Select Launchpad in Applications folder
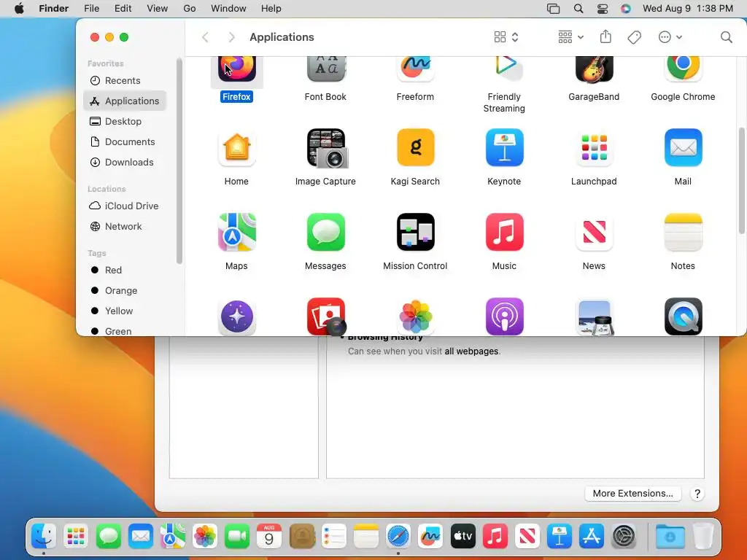The width and height of the screenshot is (747, 560). 594,148
